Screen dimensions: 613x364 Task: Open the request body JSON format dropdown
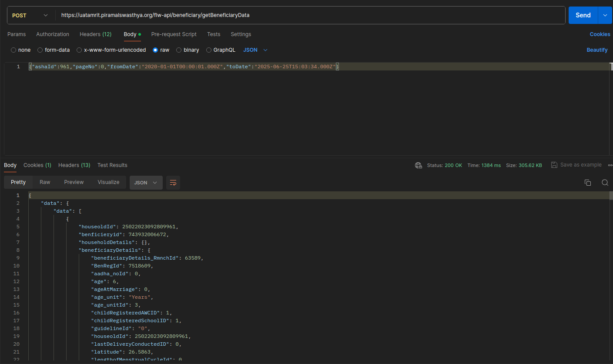255,50
